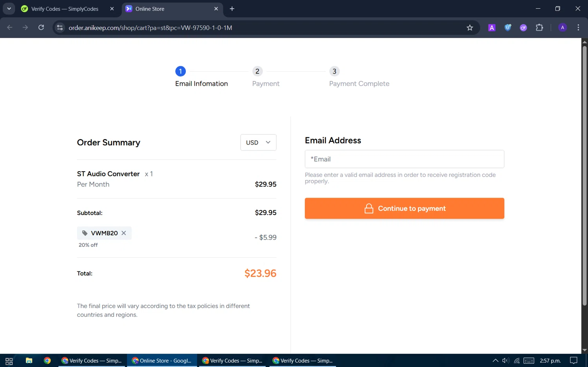This screenshot has width=588, height=367.
Task: Click the tag icon beside VWMB20
Action: pyautogui.click(x=85, y=233)
